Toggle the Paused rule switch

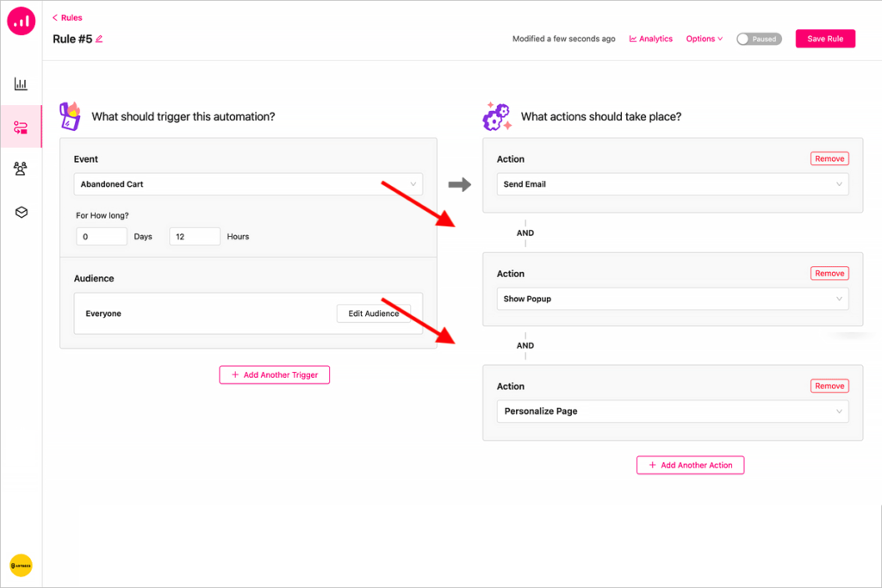tap(759, 39)
